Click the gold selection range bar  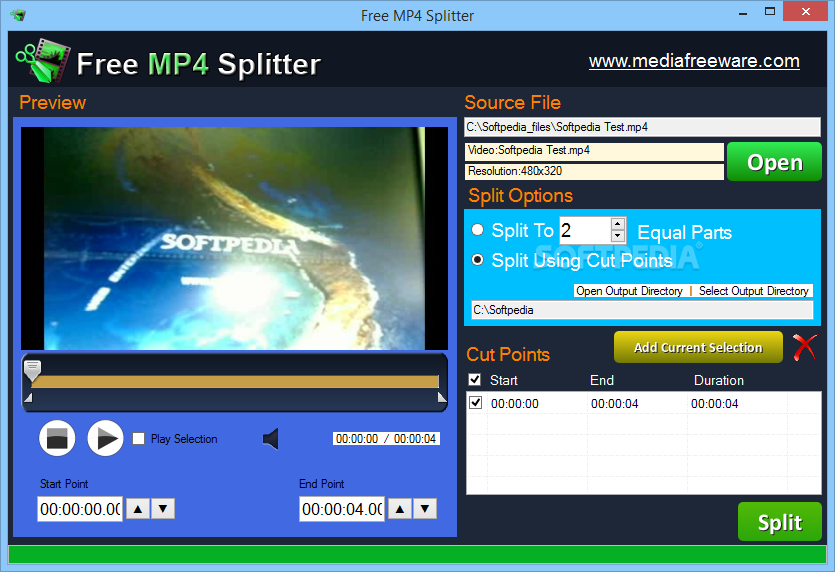235,381
